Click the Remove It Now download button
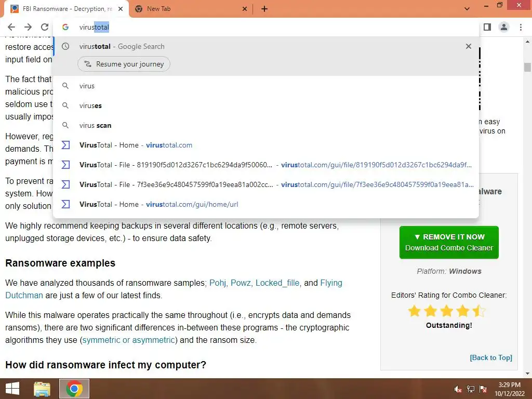The width and height of the screenshot is (532, 399). pos(449,242)
